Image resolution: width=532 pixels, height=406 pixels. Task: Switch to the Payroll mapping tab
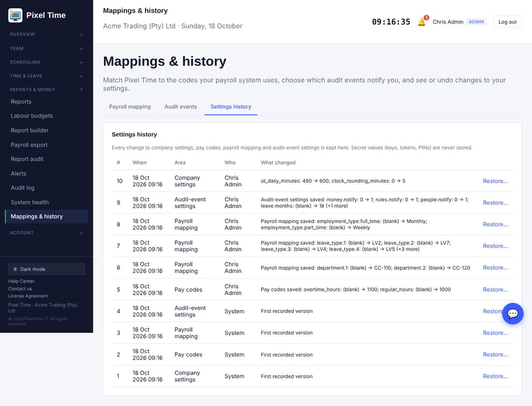pos(130,106)
